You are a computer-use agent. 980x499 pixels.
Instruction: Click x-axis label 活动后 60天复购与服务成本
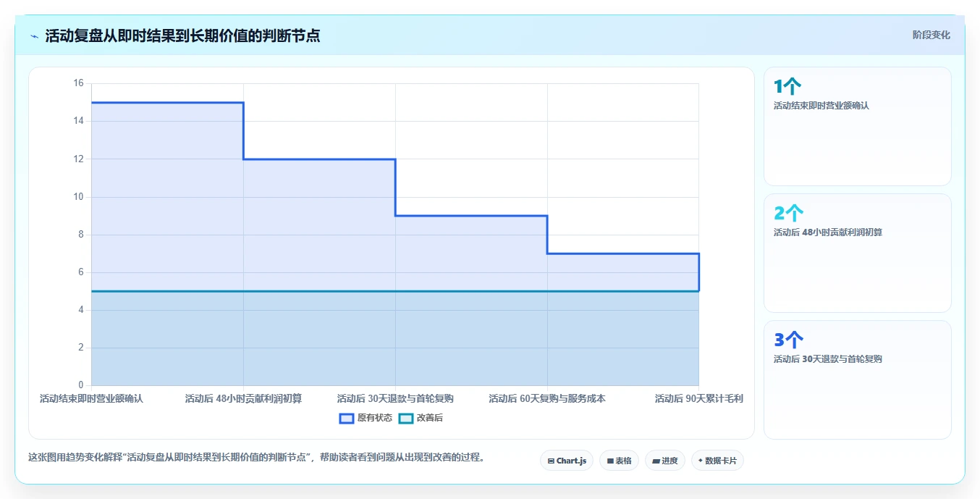547,398
